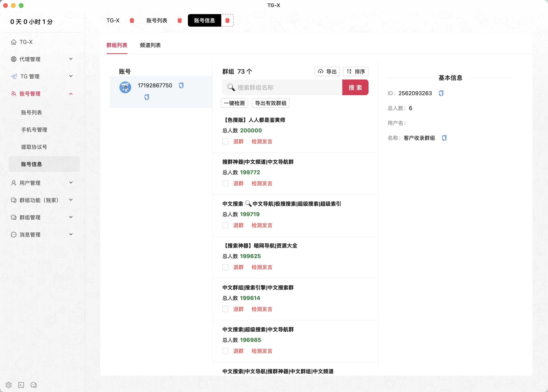Switch to the 频道列表 tab
This screenshot has height=392, width=548.
[x=150, y=45]
